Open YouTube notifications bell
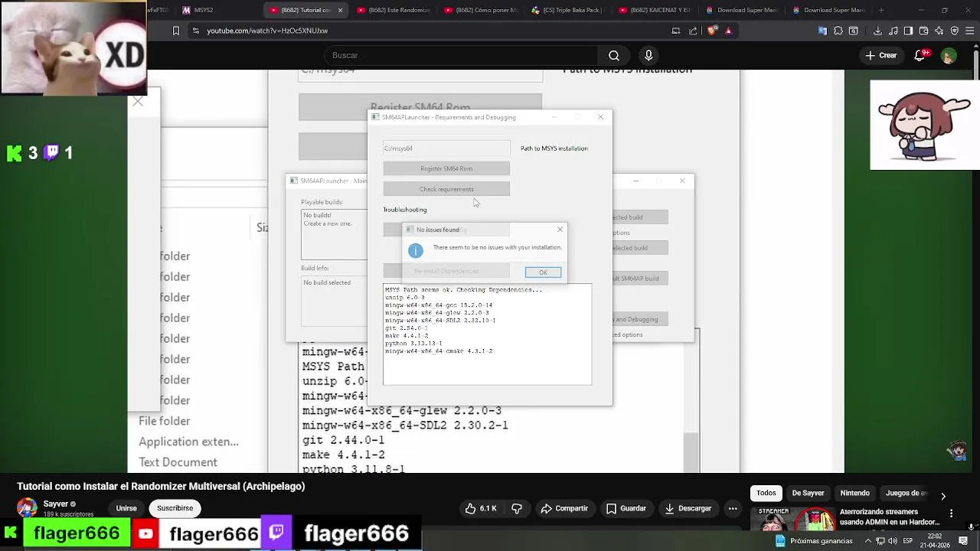 (x=920, y=55)
